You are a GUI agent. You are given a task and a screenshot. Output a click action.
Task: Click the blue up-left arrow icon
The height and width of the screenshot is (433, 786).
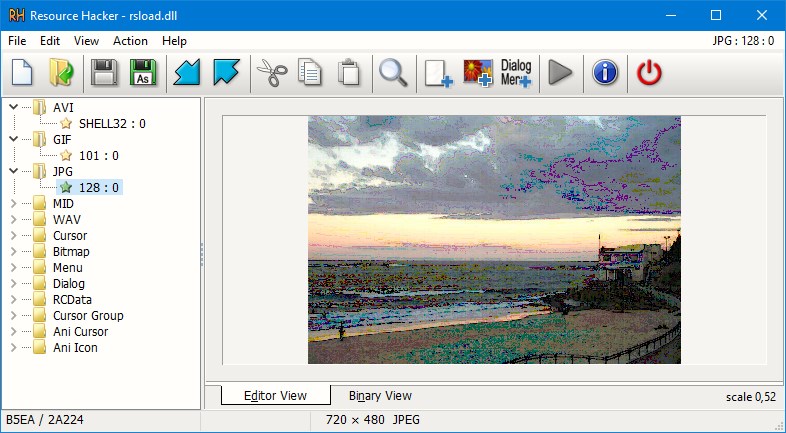tap(226, 73)
